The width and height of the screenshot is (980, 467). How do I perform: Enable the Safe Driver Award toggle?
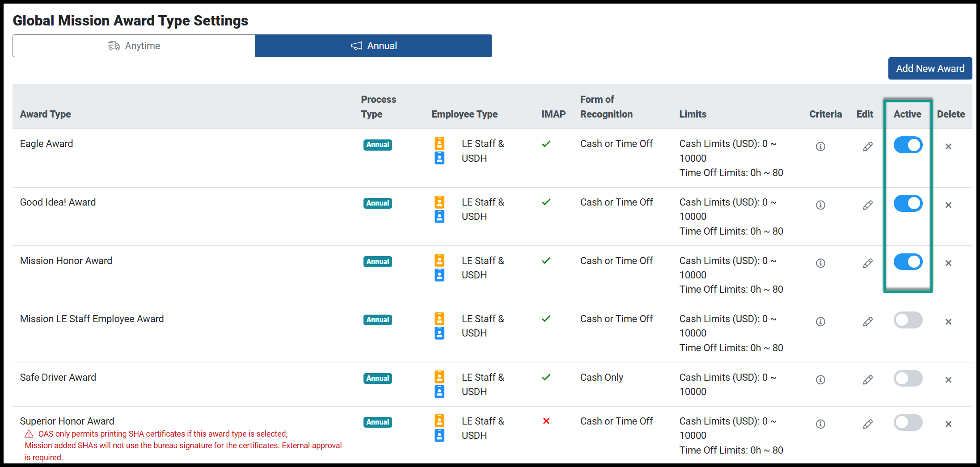pos(908,378)
